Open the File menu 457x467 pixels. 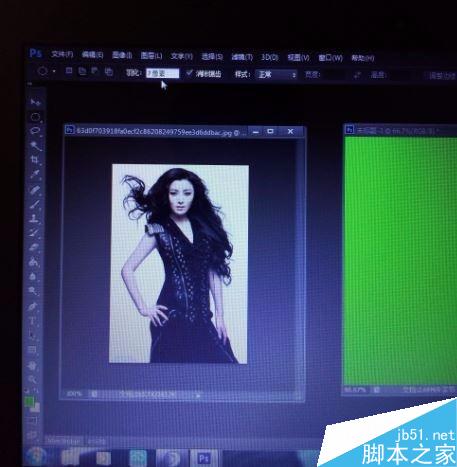pos(62,54)
